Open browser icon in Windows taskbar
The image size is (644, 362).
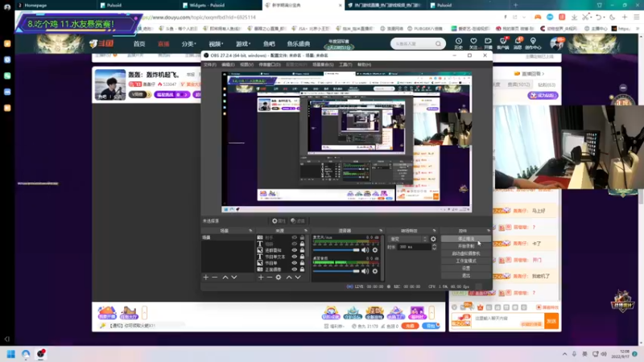tap(26, 354)
